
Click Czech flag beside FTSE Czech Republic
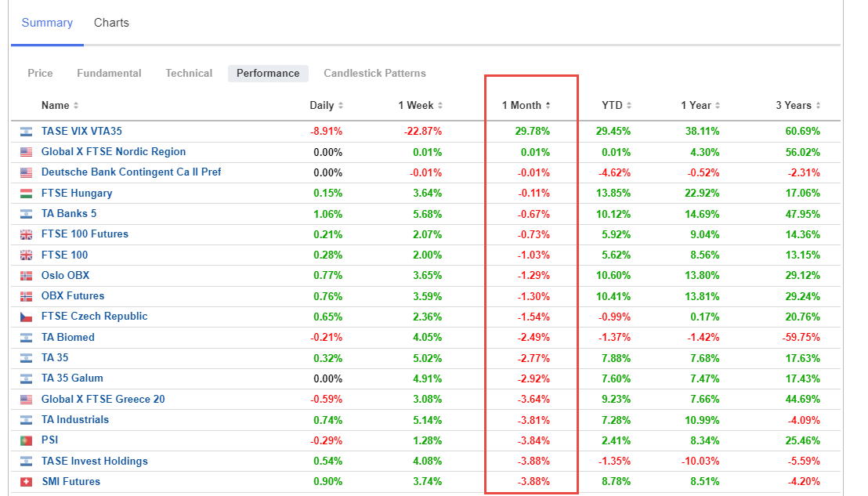coord(26,317)
